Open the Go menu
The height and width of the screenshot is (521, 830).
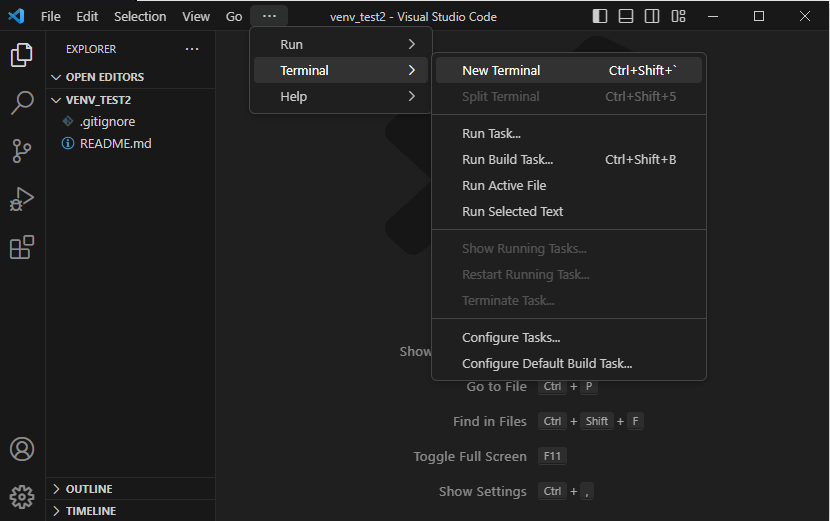[x=234, y=16]
